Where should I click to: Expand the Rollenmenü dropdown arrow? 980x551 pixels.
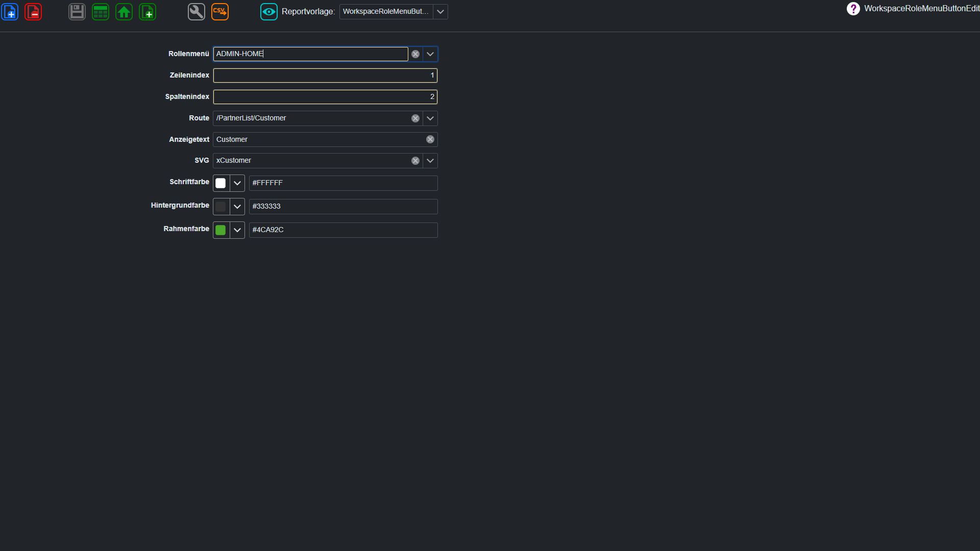click(x=430, y=54)
